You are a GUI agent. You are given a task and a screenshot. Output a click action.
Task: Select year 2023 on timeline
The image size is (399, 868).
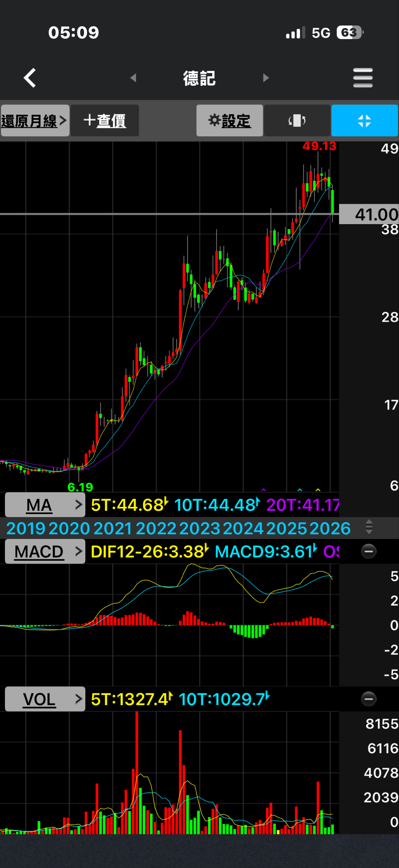tap(200, 528)
